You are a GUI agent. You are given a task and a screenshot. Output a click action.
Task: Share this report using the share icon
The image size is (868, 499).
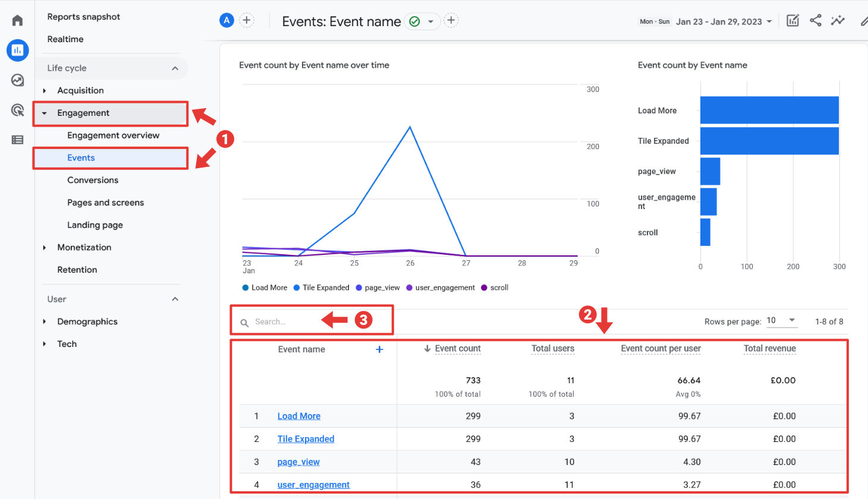815,20
